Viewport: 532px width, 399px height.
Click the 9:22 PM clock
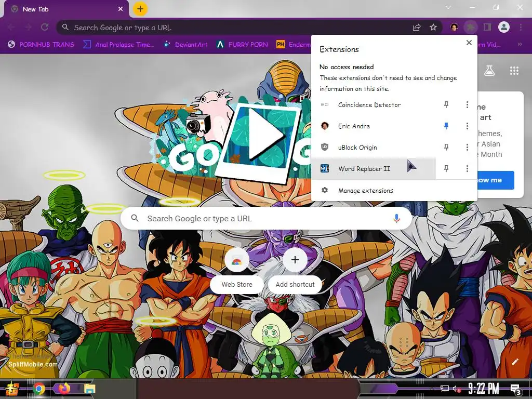pyautogui.click(x=484, y=389)
